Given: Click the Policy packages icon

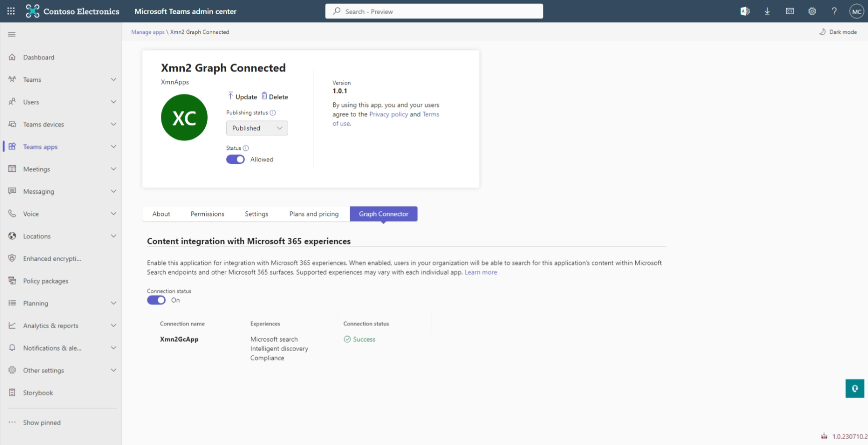Looking at the screenshot, I should [12, 281].
